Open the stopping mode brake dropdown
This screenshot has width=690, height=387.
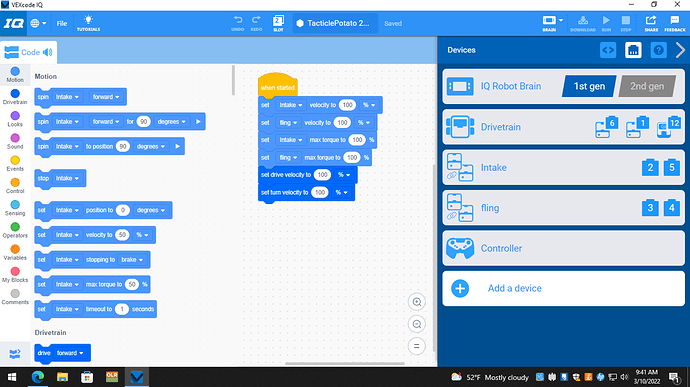click(132, 260)
